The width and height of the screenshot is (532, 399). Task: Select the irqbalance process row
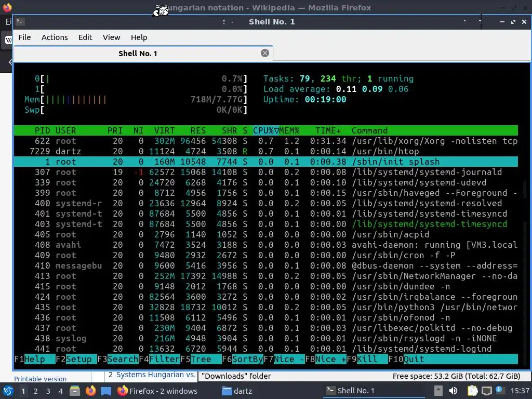click(x=266, y=297)
